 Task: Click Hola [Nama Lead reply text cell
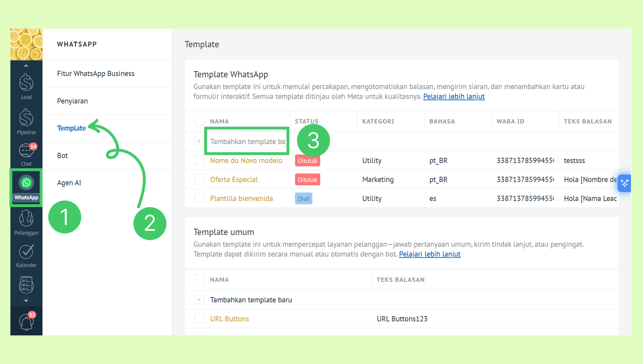590,198
